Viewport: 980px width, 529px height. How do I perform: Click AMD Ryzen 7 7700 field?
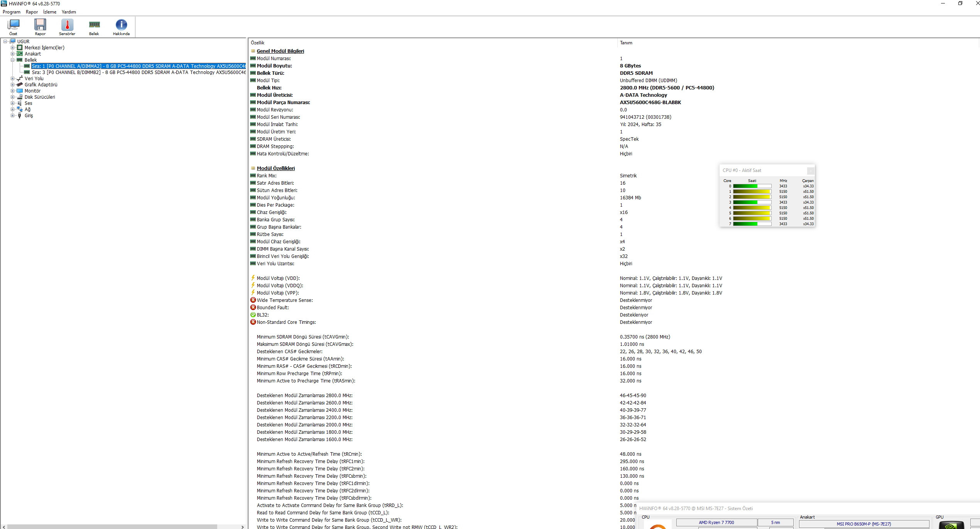pyautogui.click(x=716, y=522)
